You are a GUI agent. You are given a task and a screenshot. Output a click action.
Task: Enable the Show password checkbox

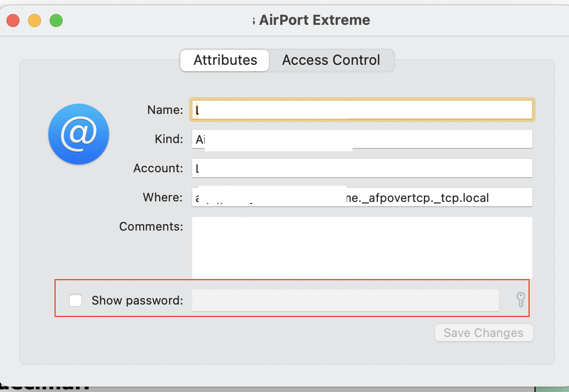(75, 300)
